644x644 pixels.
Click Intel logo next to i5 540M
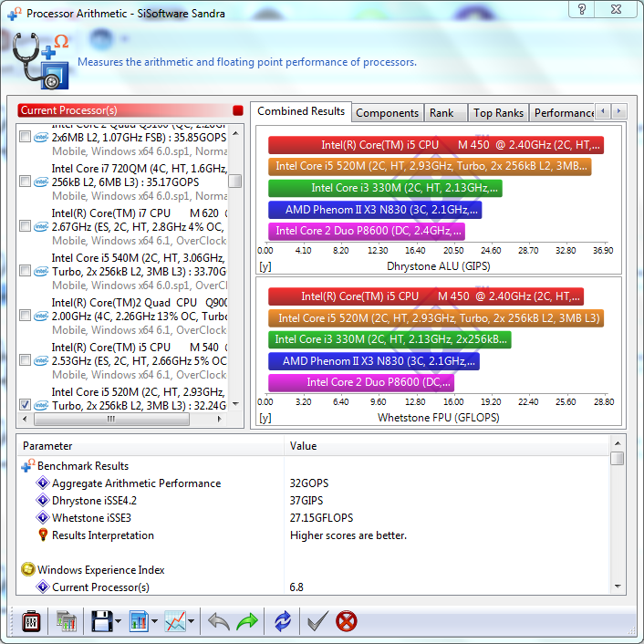click(x=41, y=271)
